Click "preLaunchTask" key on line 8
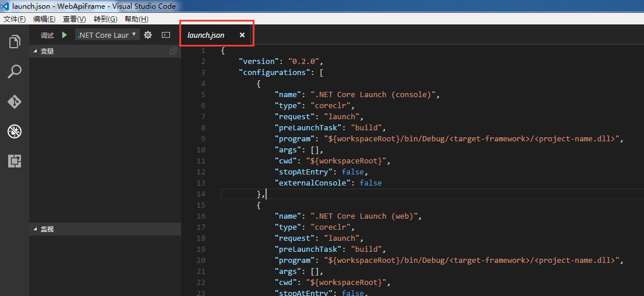The height and width of the screenshot is (296, 644). (x=307, y=128)
